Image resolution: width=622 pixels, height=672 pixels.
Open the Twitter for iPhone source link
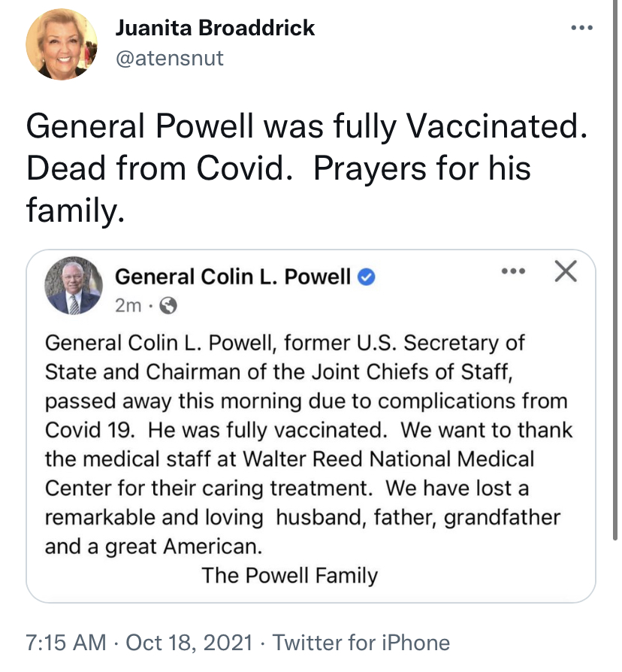pos(361,643)
